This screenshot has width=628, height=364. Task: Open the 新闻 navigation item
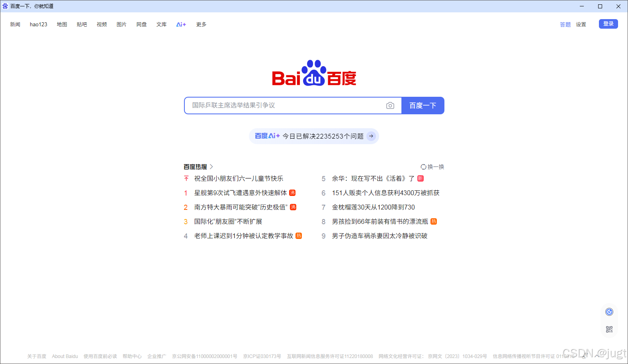(x=15, y=25)
